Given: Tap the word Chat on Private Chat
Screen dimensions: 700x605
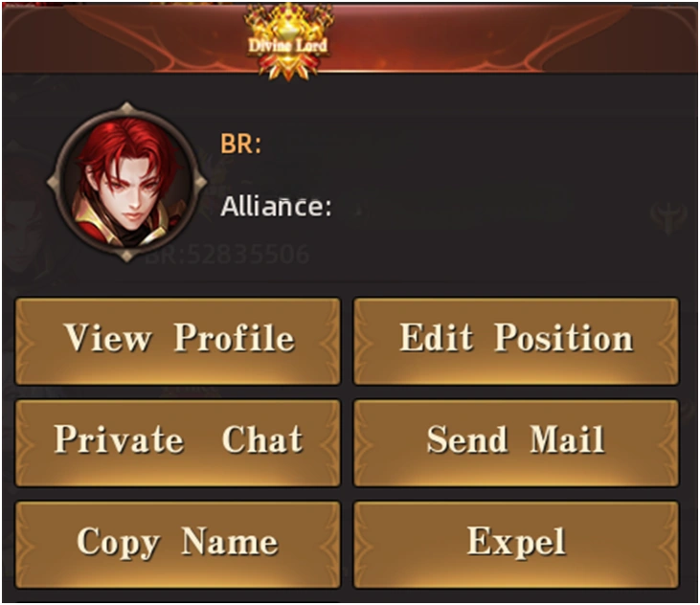Looking at the screenshot, I should pyautogui.click(x=262, y=439).
